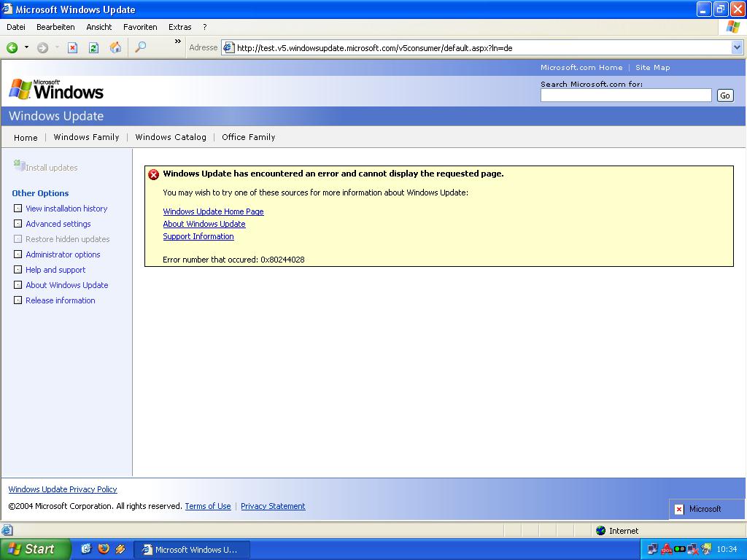Screen dimensions: 747x560
Task: Click the status bar page icon
Action: point(7,530)
